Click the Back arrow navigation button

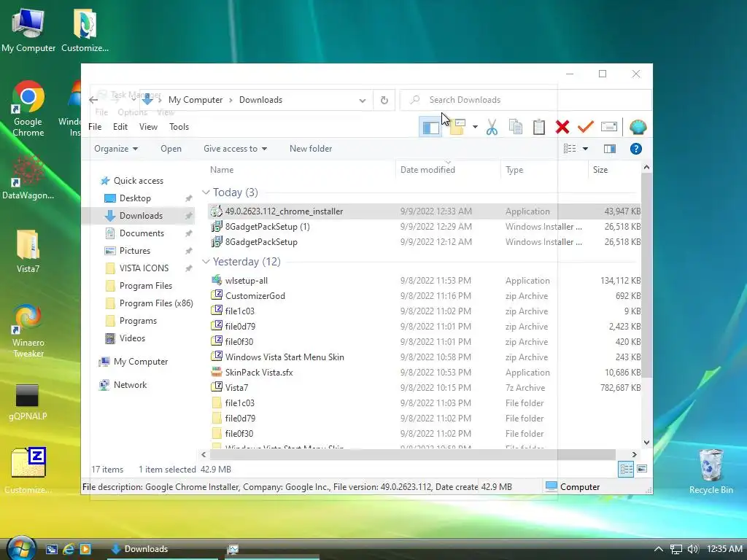(93, 100)
